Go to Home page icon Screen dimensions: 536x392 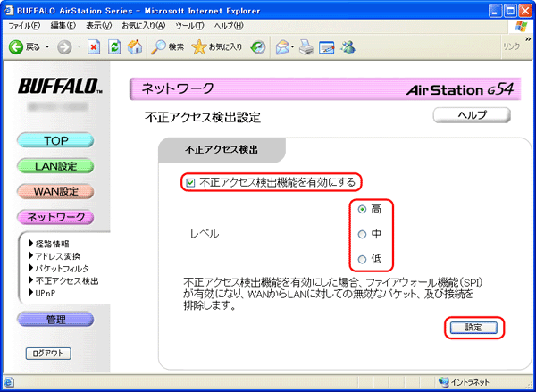coord(135,47)
